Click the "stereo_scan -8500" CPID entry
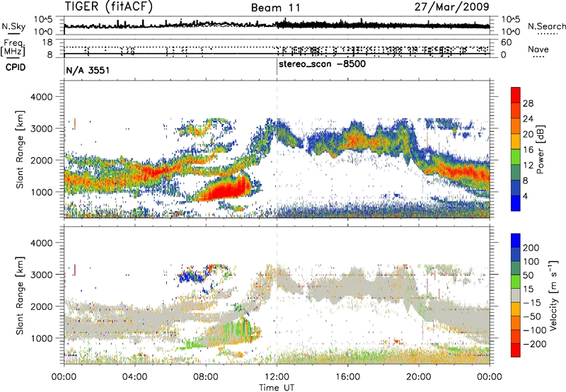Image resolution: width=566 pixels, height=392 pixels. coord(323,64)
